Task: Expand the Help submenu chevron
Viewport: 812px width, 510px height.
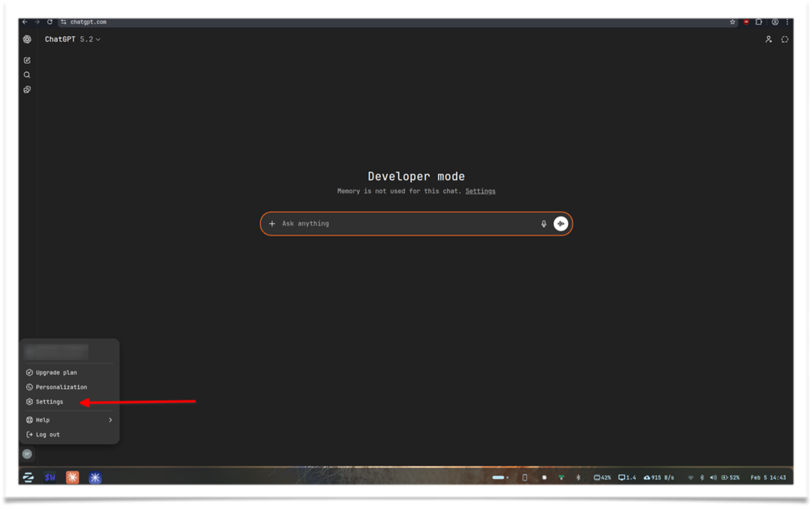Action: pyautogui.click(x=110, y=420)
